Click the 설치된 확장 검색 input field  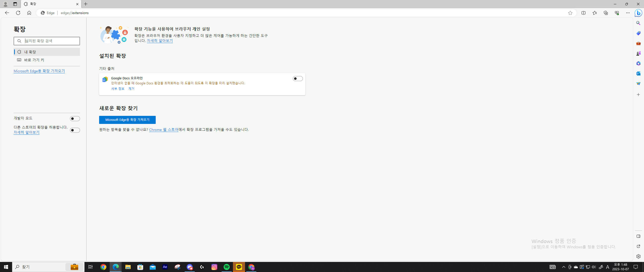50,41
